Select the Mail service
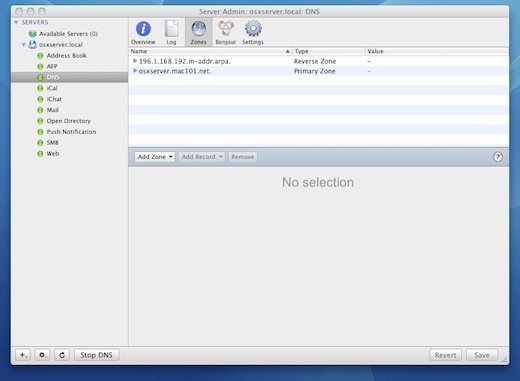 (x=52, y=110)
